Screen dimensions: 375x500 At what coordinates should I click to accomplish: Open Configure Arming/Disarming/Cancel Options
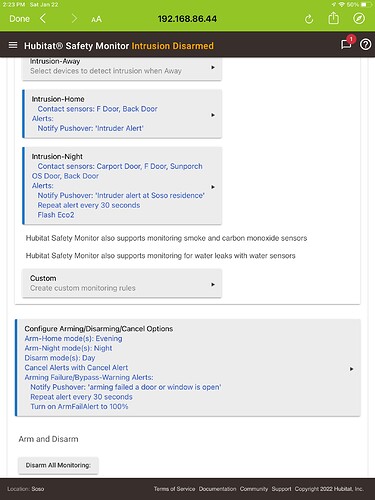point(188,368)
